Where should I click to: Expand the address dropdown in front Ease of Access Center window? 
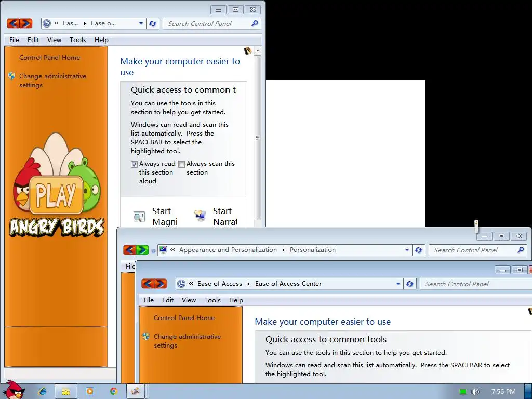tap(398, 284)
